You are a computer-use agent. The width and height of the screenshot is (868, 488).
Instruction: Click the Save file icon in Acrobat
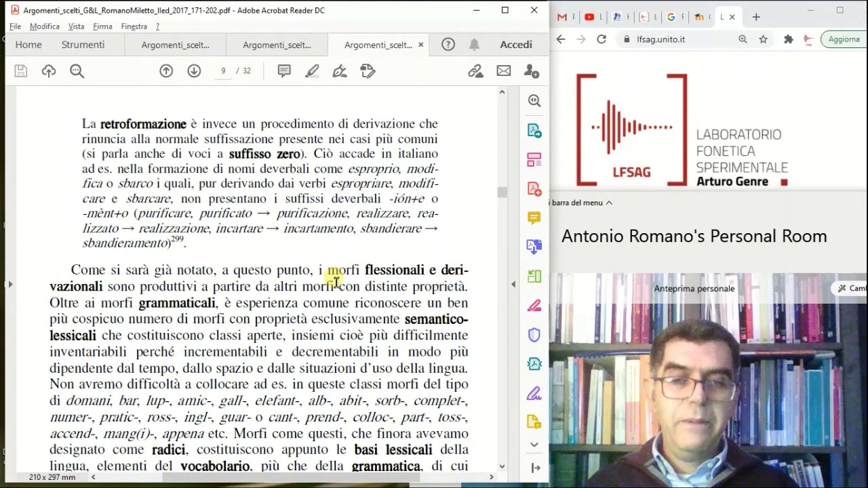[x=20, y=70]
